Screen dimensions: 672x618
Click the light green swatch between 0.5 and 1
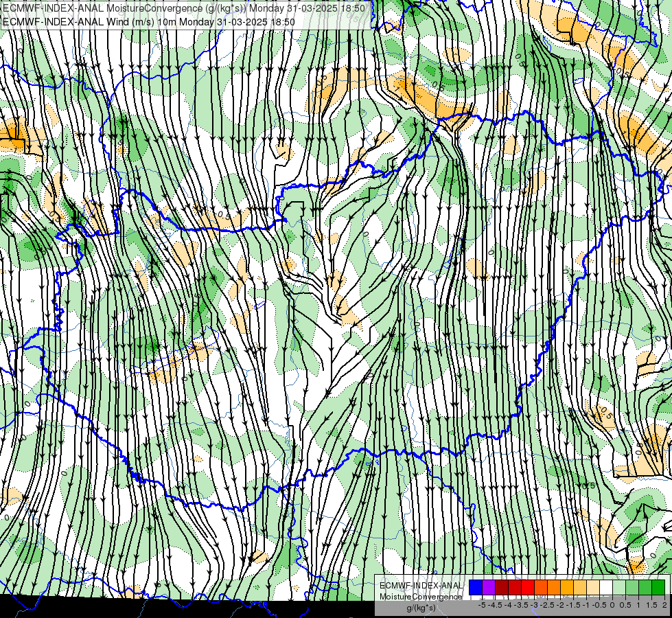tap(632, 588)
